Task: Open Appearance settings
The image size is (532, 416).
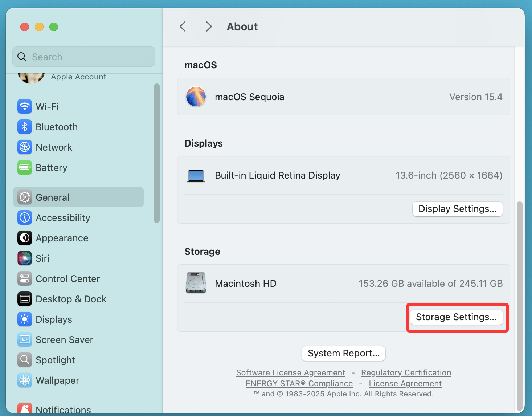Action: (62, 238)
